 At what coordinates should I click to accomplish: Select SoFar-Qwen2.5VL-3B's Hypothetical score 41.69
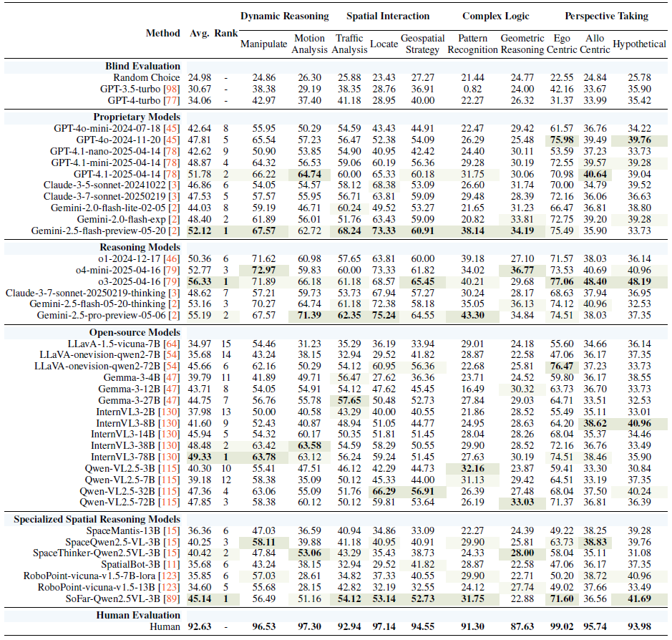[x=639, y=599]
